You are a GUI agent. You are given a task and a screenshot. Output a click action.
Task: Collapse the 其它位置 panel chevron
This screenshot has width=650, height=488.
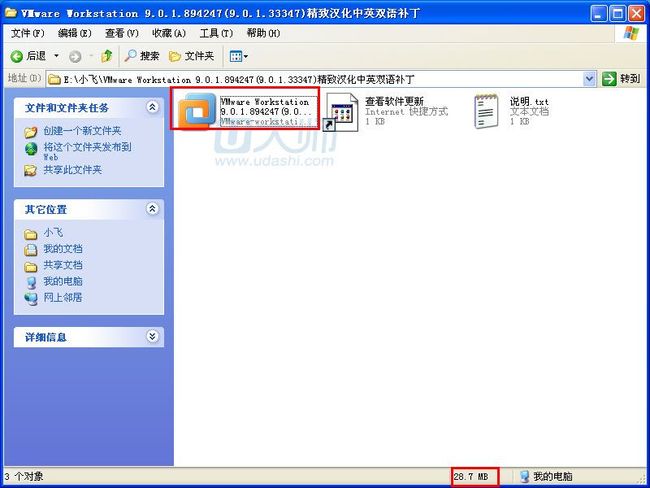coord(152,209)
